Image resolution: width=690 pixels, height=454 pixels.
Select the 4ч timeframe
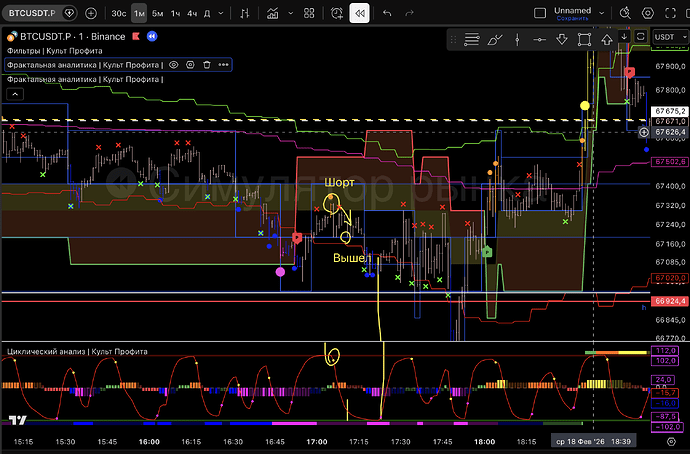tap(191, 13)
